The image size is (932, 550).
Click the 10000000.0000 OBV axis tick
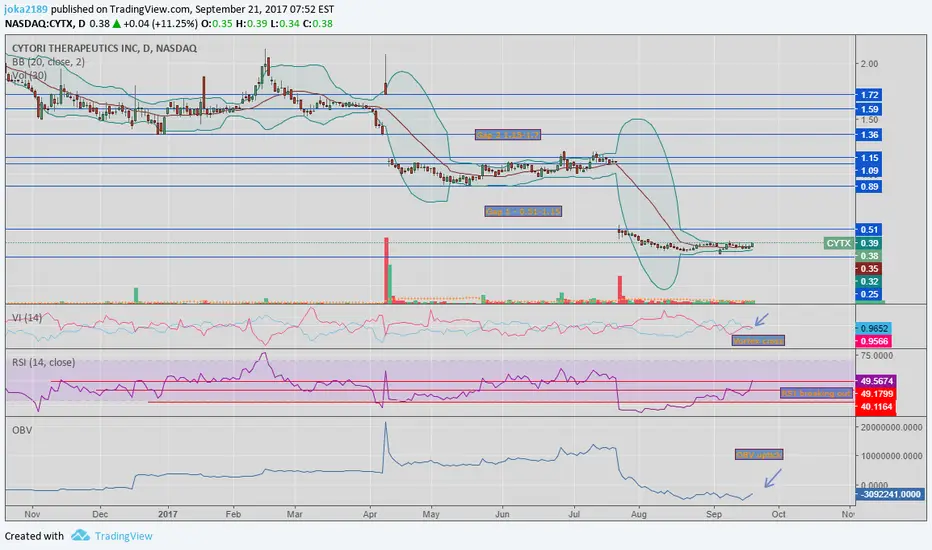point(891,456)
